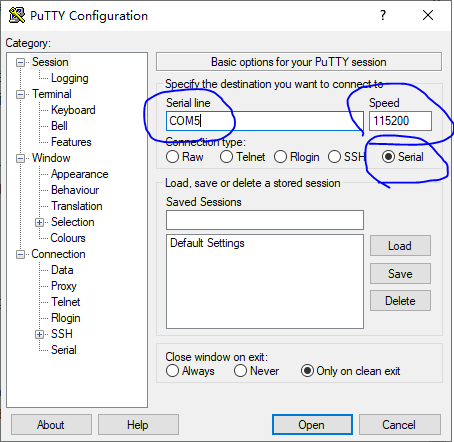Click the PuTTY icon in title bar
Image resolution: width=454 pixels, height=442 pixels.
17,15
